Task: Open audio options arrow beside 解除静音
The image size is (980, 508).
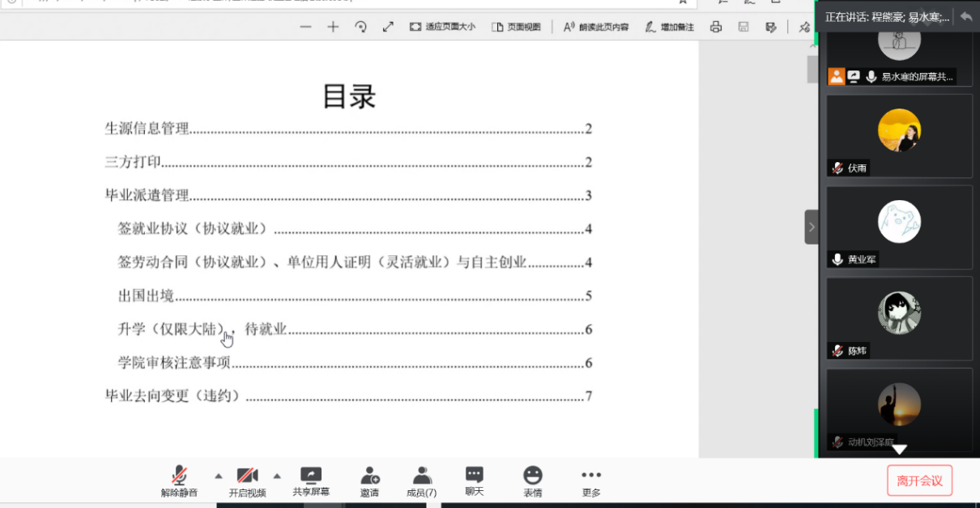Action: pos(217,476)
